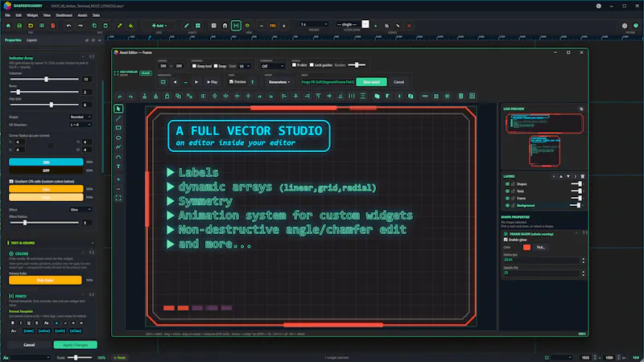Click the align-left icon in shape toolbar
Screen dimensions: 644x362
[284, 96]
